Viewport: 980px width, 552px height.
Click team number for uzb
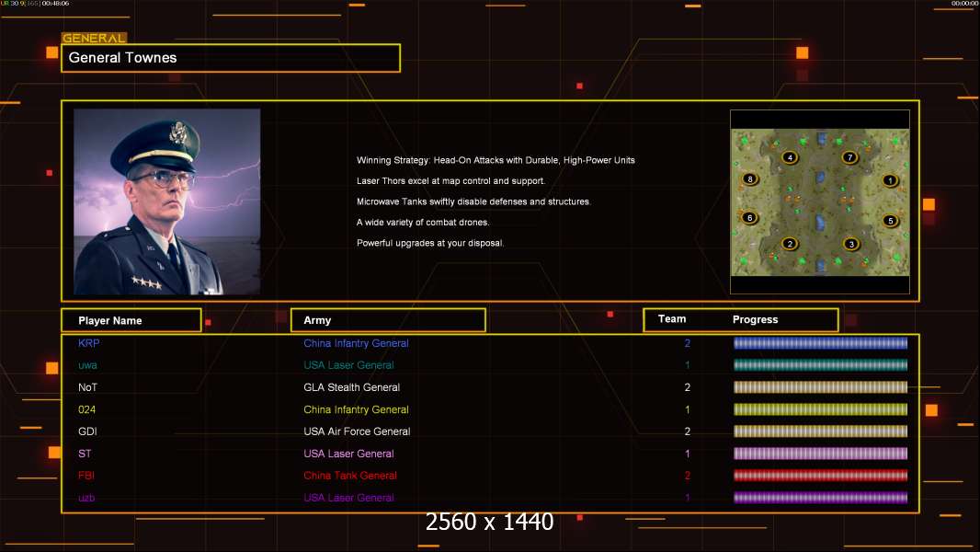tap(688, 498)
